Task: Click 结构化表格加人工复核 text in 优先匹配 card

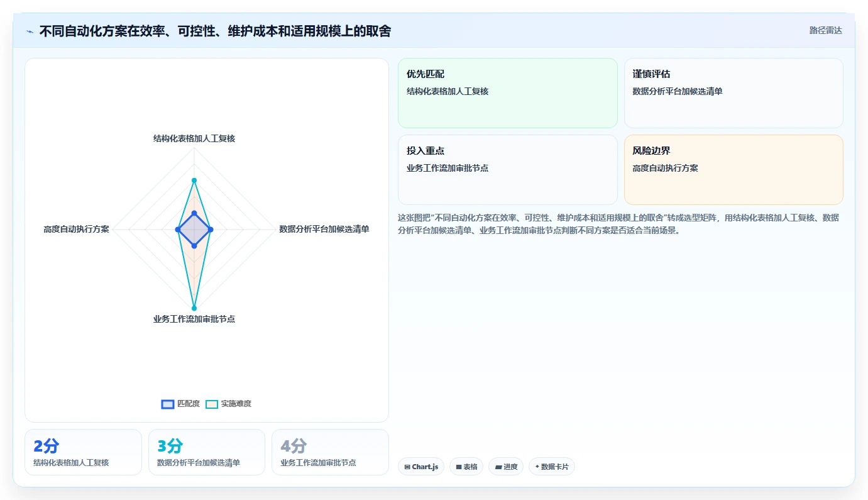Action: click(x=448, y=91)
